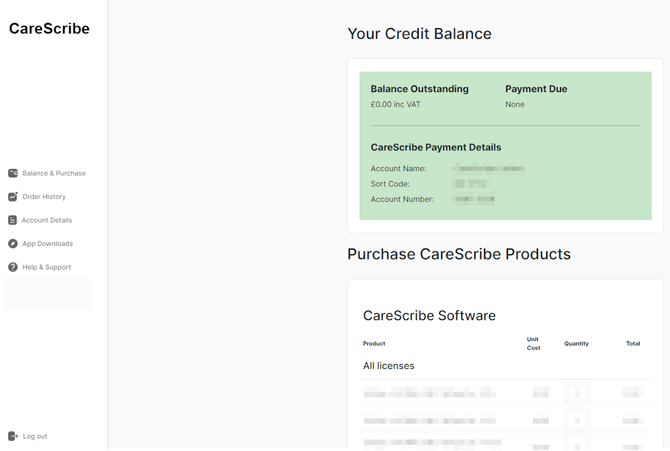Viewport: 670px width, 451px height.
Task: Click the first blurred product name row
Action: [x=429, y=393]
